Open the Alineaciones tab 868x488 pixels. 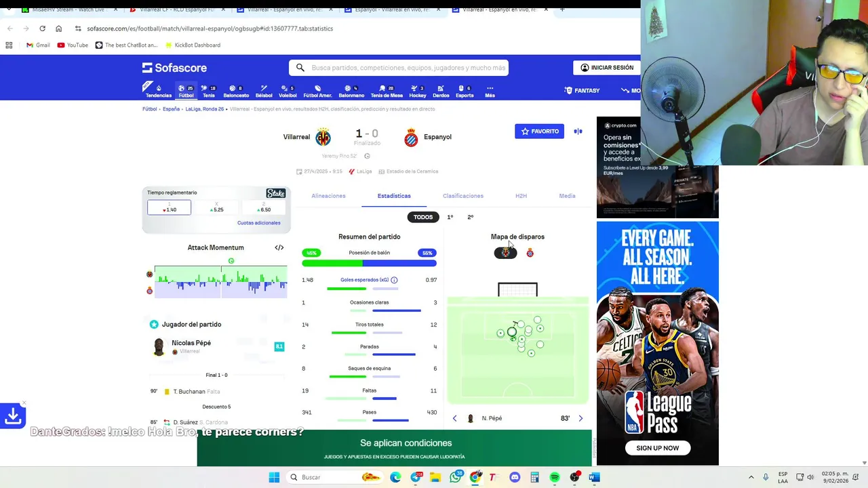point(328,196)
